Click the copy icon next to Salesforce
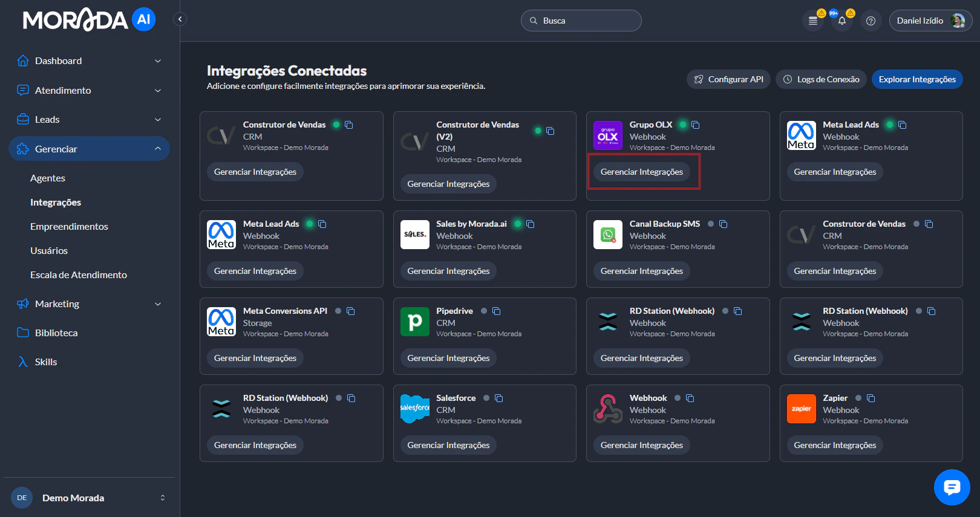 499,398
